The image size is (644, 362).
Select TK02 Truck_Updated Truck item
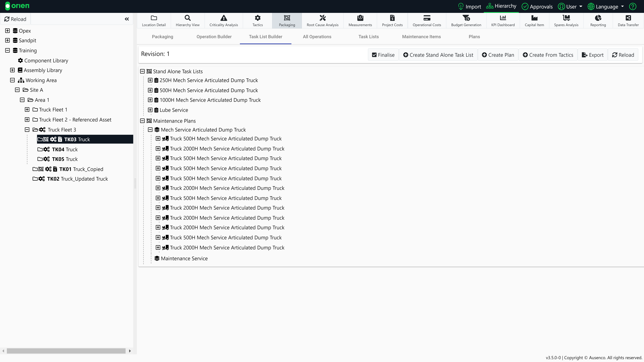click(77, 179)
